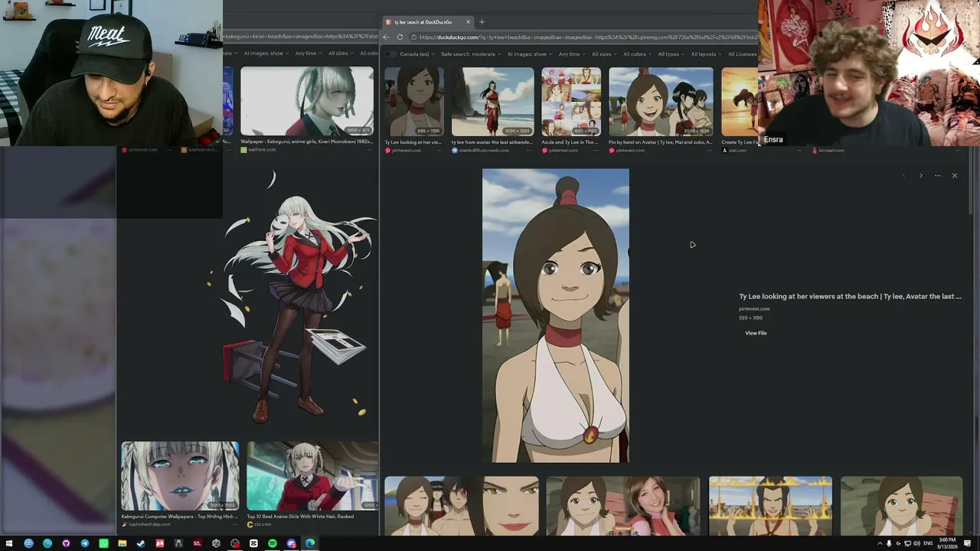Open 'AI images: show' dropdown in left window
The image size is (980, 551).
(x=266, y=54)
